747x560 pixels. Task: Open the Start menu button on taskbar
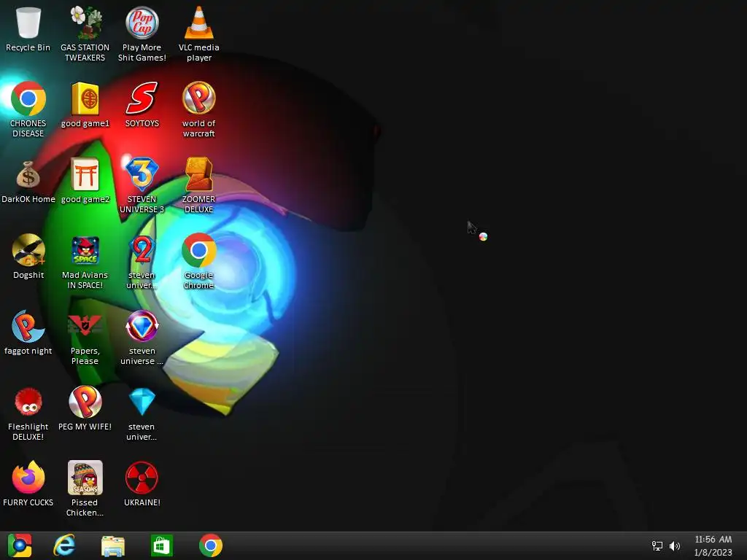click(20, 545)
